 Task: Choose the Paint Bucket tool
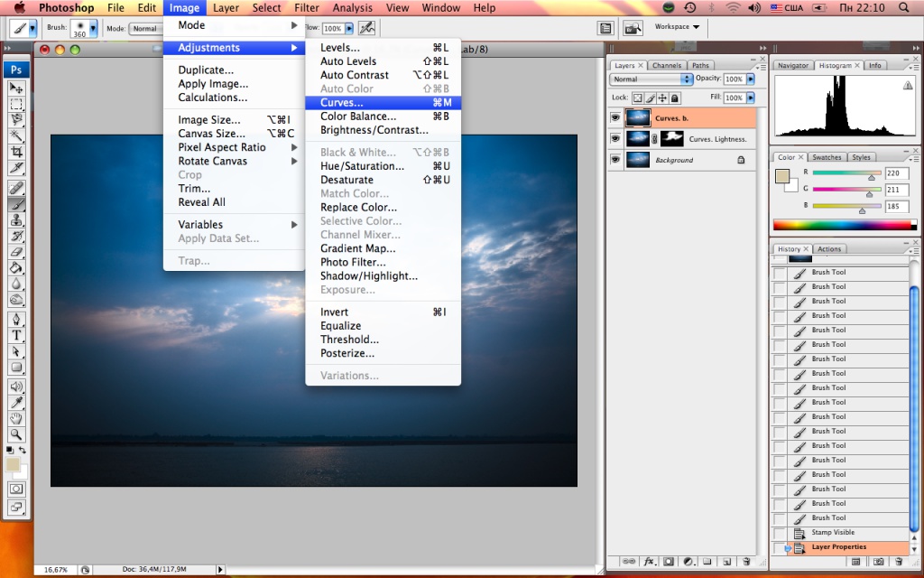click(16, 268)
